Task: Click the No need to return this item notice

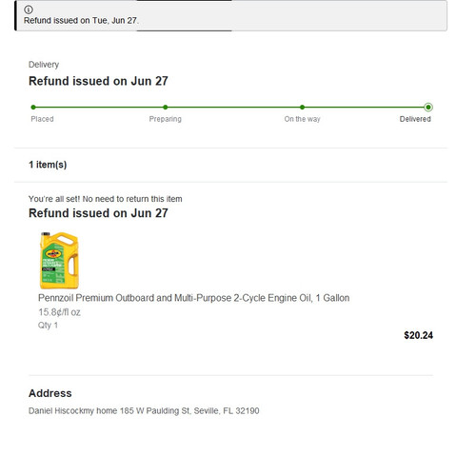Action: (x=106, y=199)
